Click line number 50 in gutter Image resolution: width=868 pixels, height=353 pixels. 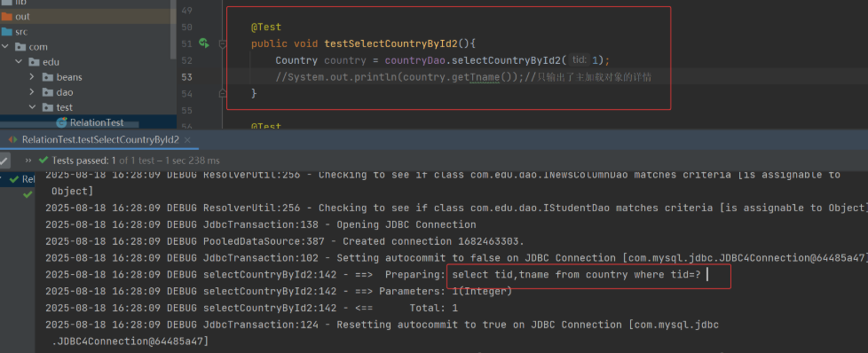[x=186, y=27]
